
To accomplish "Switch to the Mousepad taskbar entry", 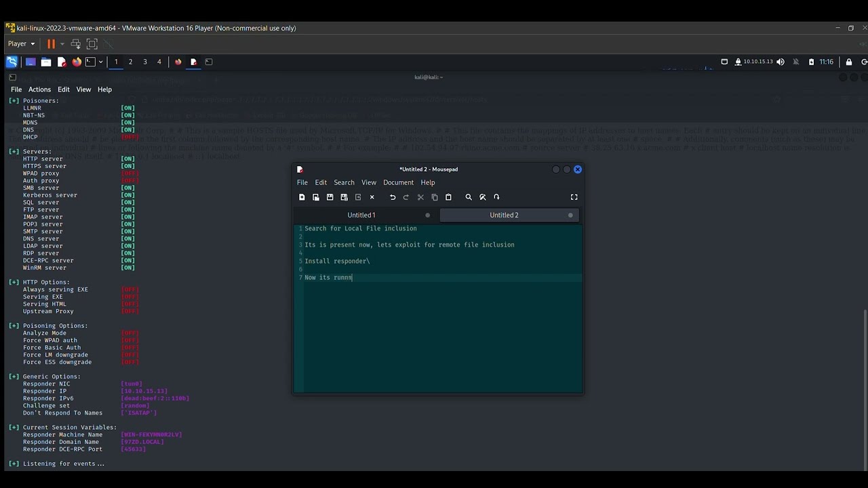I will 193,62.
